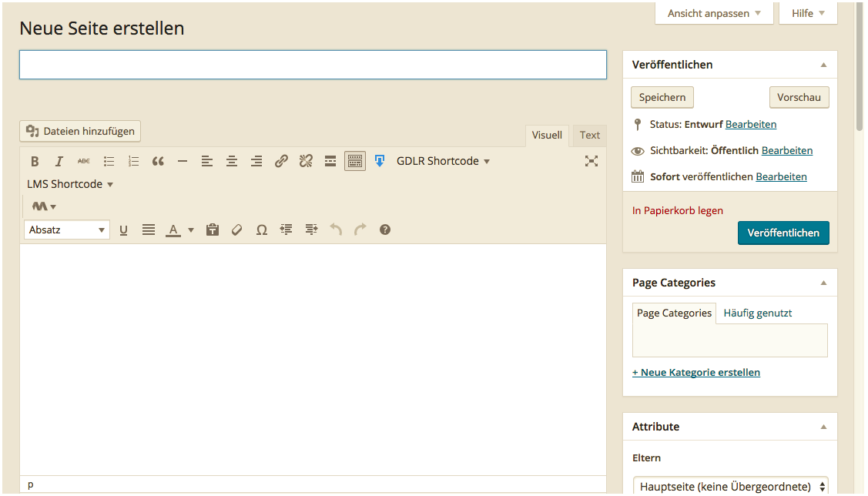Viewport: 868px width, 496px height.
Task: Enter distraction-free fullscreen mode
Action: [591, 161]
